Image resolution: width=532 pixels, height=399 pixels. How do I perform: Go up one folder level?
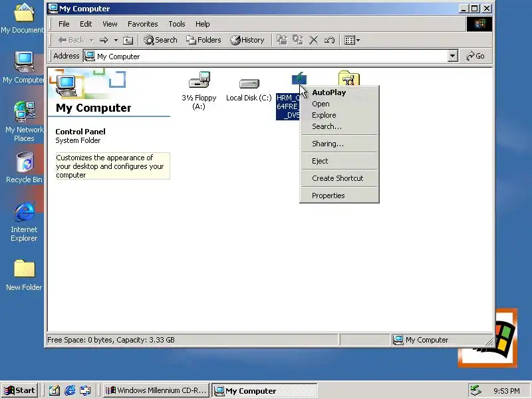tap(128, 40)
